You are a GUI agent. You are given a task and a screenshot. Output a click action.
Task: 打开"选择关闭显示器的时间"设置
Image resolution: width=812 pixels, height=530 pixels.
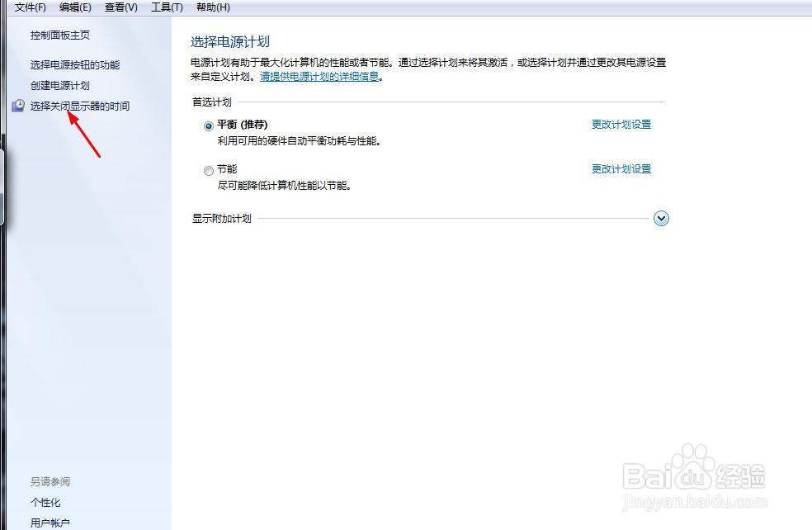(80, 106)
